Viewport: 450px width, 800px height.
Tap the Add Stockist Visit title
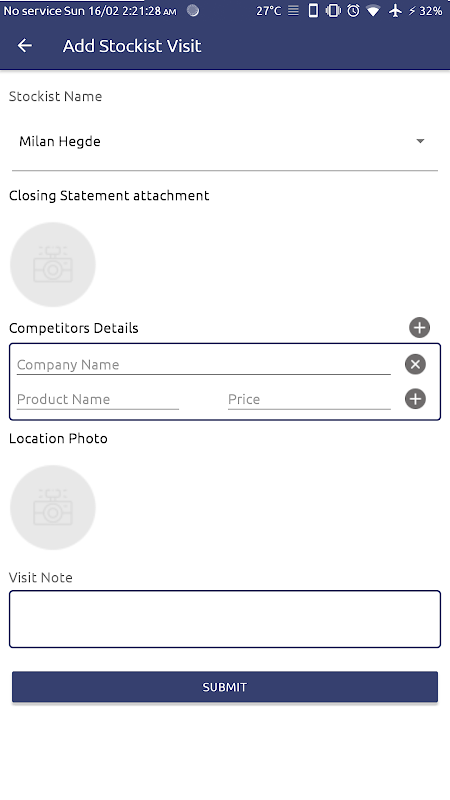pyautogui.click(x=132, y=46)
